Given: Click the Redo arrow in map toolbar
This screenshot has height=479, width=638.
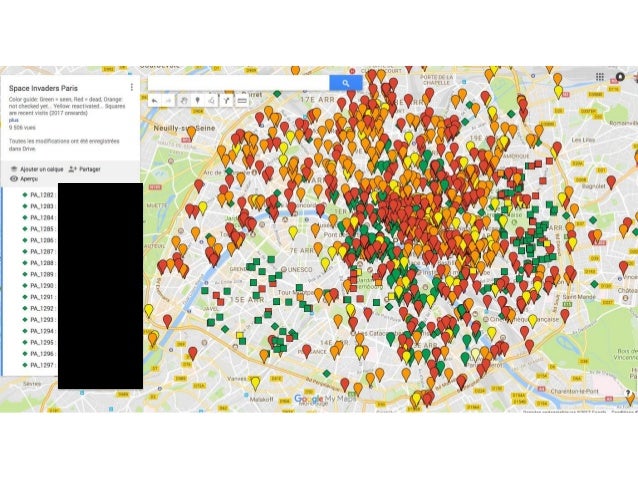Looking at the screenshot, I should coord(168,101).
